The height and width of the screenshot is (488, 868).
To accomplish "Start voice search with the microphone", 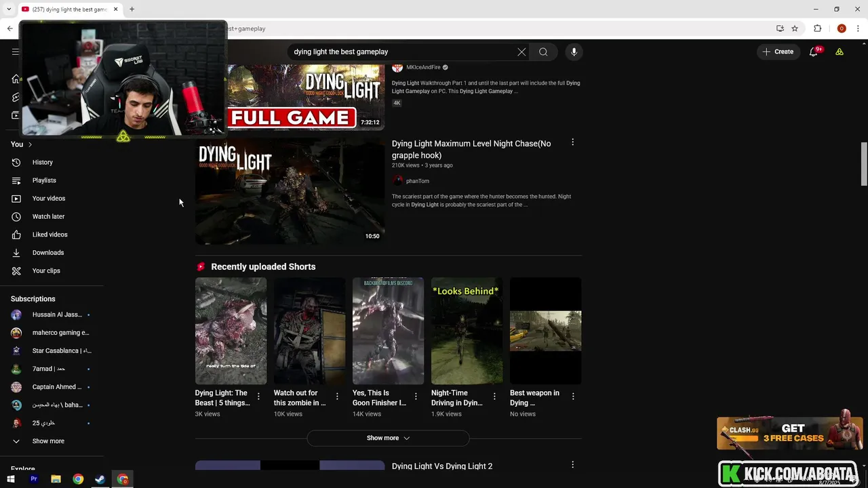I will (x=574, y=52).
